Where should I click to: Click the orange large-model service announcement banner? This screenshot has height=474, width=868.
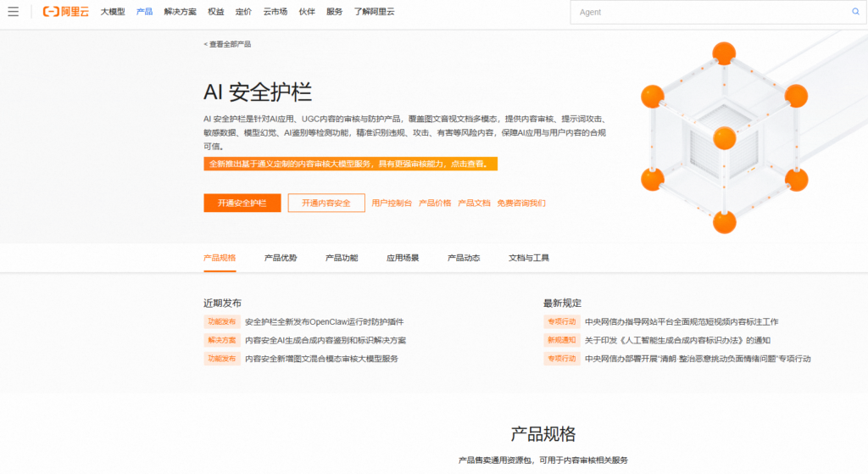coord(350,164)
